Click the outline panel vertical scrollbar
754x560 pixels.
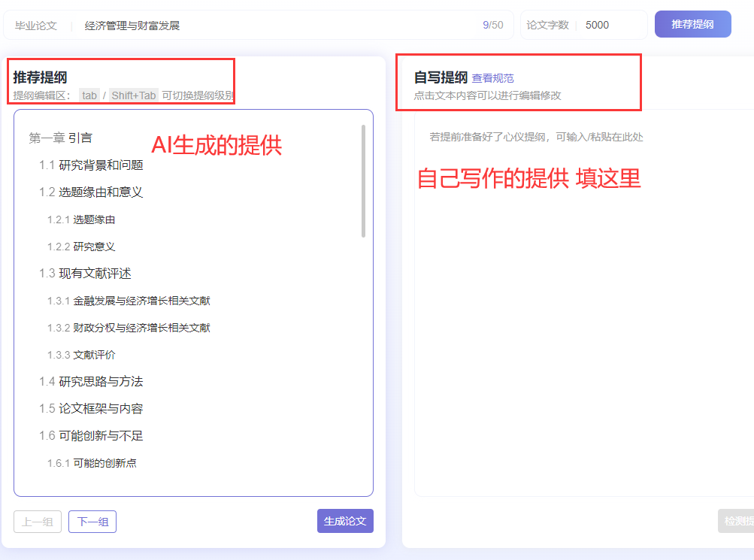coord(364,181)
